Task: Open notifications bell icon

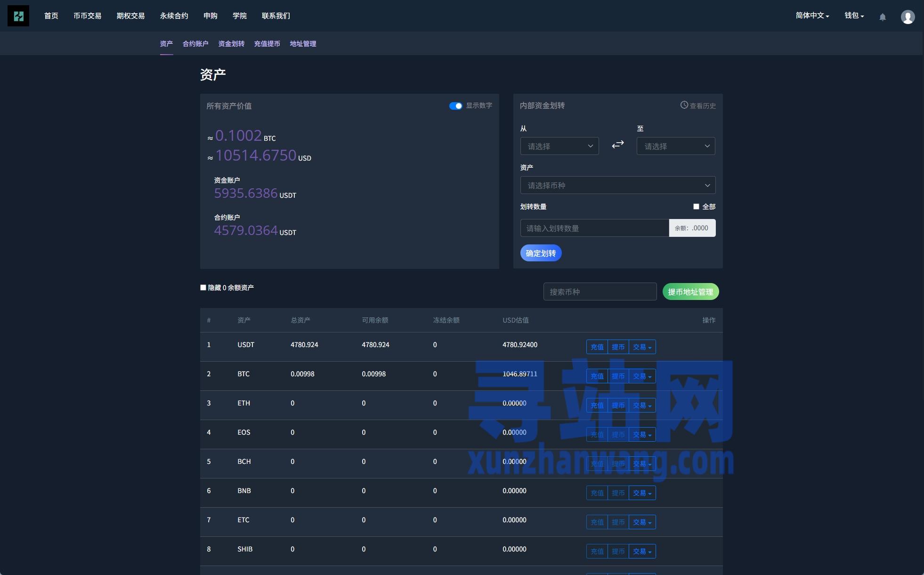Action: (x=883, y=17)
